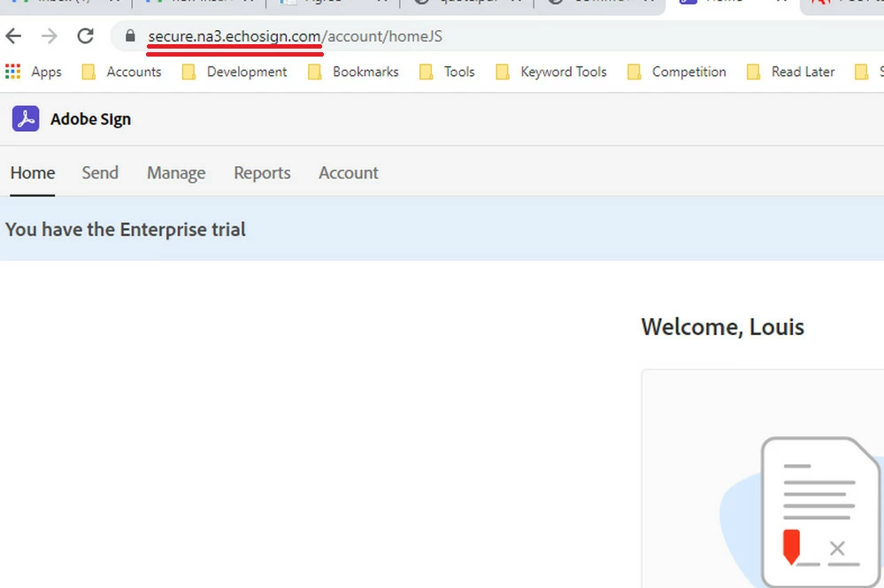Viewport: 884px width, 588px height.
Task: Open the Apps shortcut in bookmarks bar
Action: point(34,72)
